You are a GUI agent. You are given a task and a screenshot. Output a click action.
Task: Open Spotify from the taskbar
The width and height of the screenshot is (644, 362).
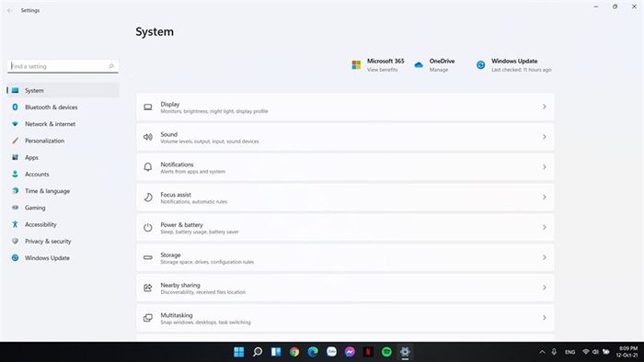pos(386,352)
